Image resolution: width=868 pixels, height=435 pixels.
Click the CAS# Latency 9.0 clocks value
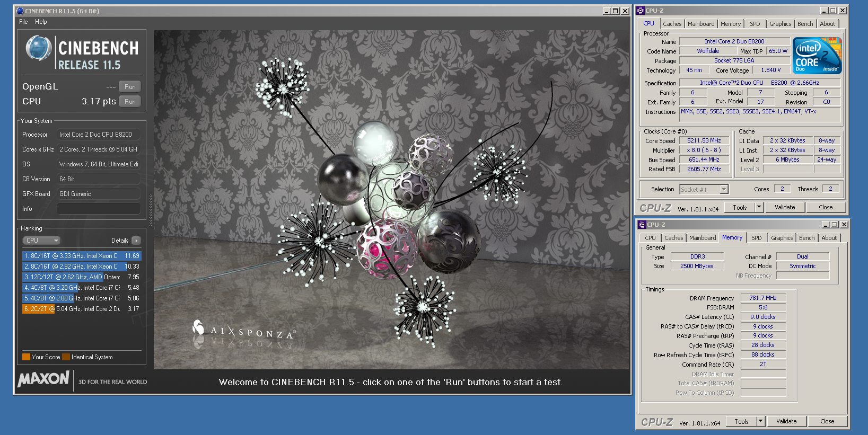click(763, 317)
